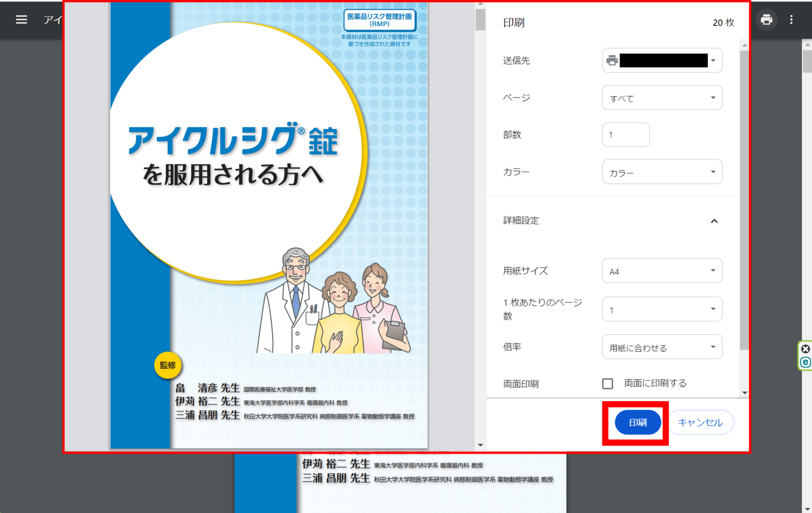
Task: Click down arrow of PDF viewer scrollbar
Action: tap(807, 509)
